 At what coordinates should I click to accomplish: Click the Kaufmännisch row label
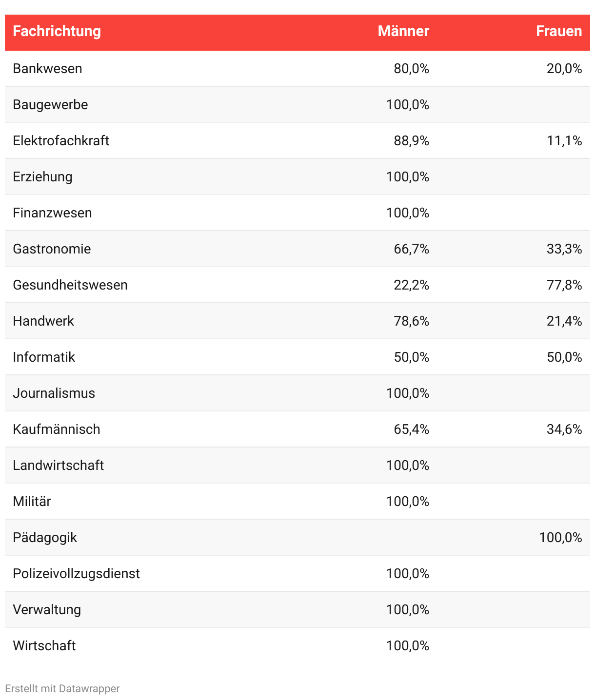point(57,429)
